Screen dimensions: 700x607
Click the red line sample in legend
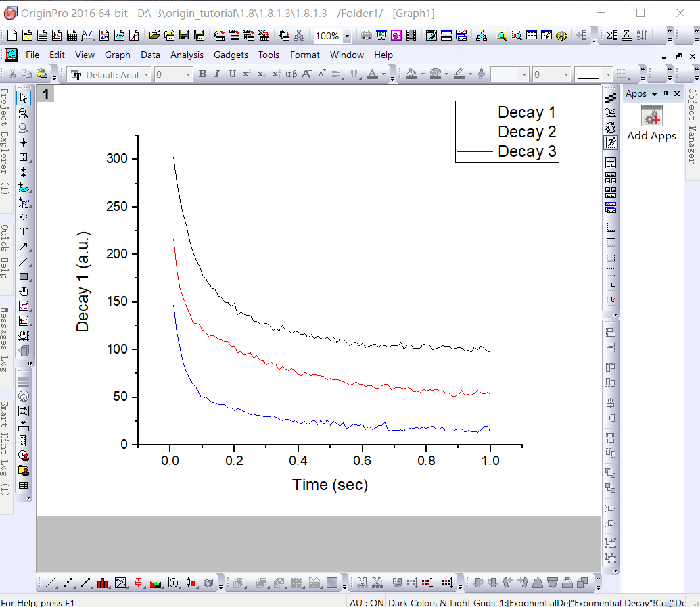[475, 132]
